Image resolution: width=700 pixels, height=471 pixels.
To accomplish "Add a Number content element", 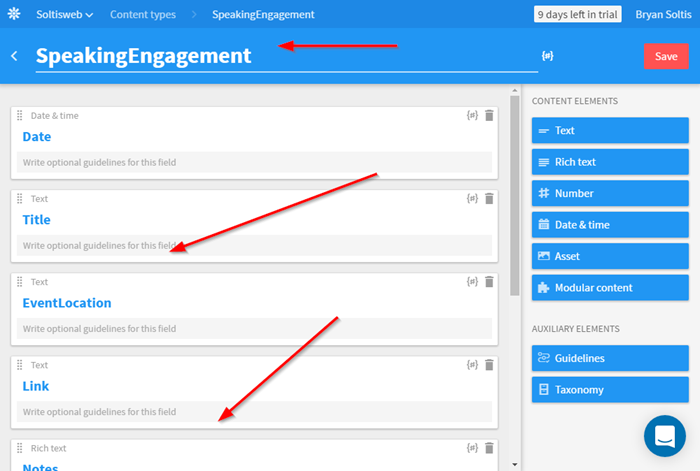I will (x=610, y=193).
